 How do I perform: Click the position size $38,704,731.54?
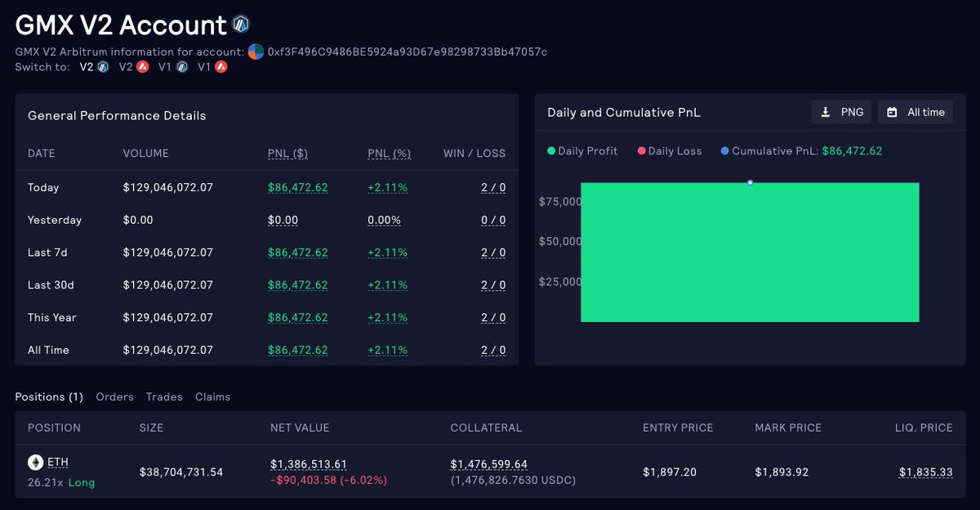[181, 472]
